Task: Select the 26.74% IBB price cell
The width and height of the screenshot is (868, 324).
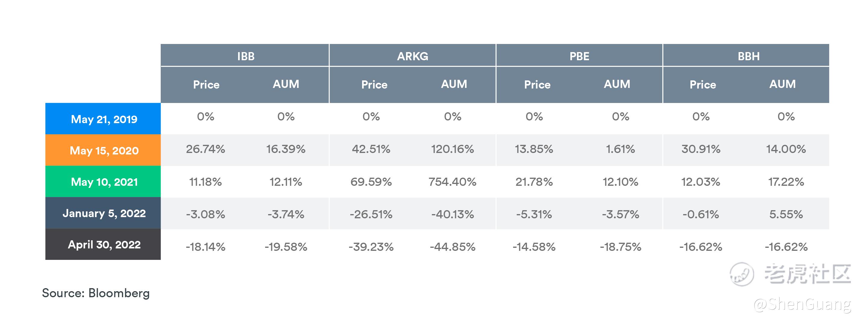Action: click(206, 149)
